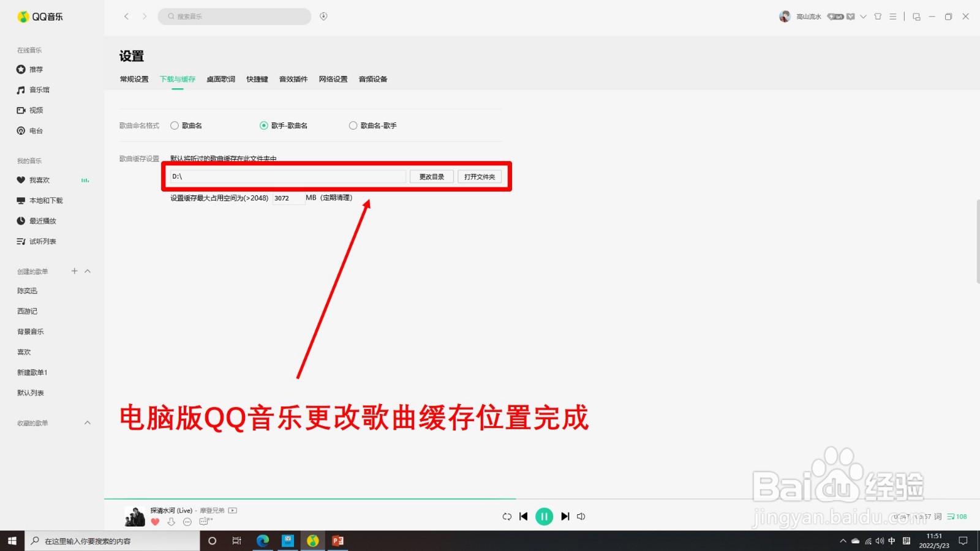Play the MV icon next to artist
Viewport: 980px width, 551px height.
pyautogui.click(x=233, y=511)
